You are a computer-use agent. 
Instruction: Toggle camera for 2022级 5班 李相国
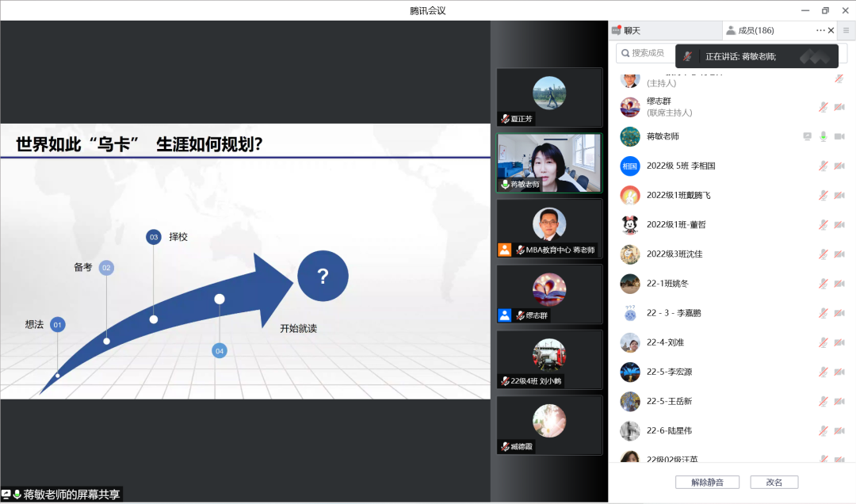tap(839, 166)
